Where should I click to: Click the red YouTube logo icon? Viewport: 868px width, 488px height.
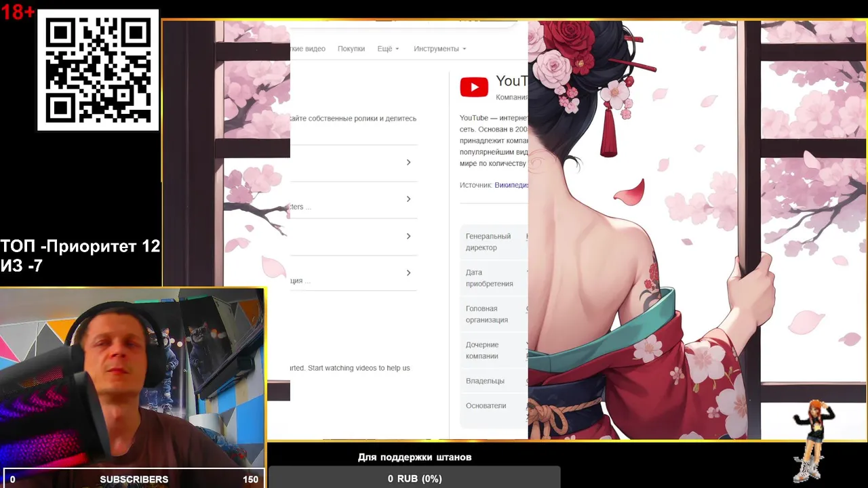point(474,87)
